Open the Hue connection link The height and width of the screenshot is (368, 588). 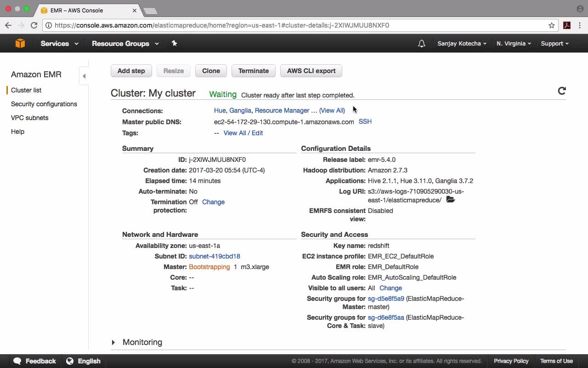220,110
